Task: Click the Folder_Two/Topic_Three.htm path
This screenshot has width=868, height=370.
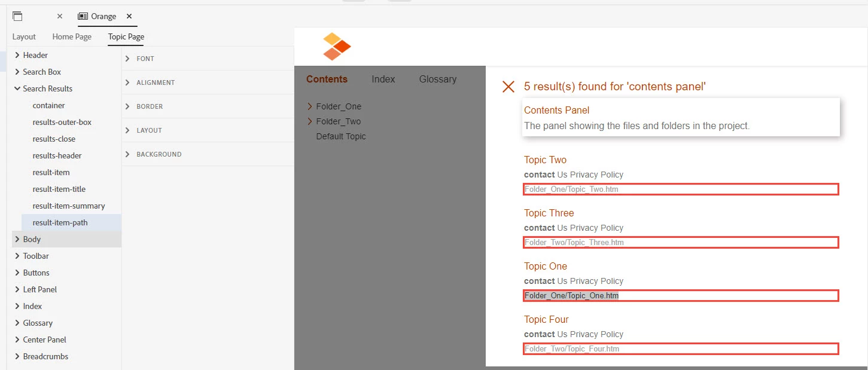Action: click(574, 243)
